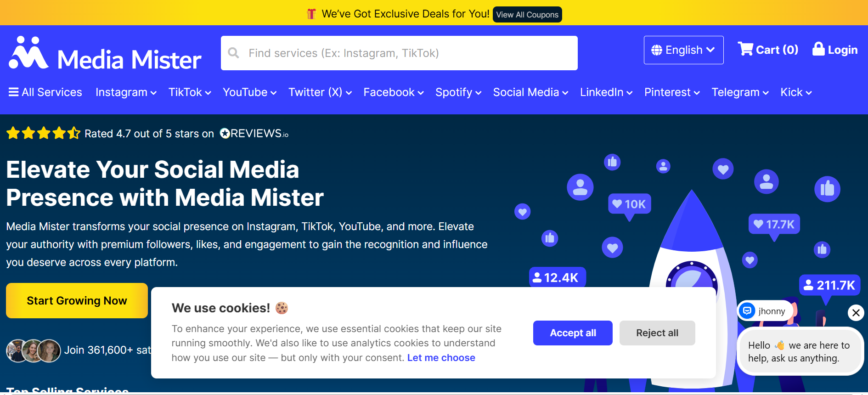Click the Find services search field
This screenshot has width=868, height=395.
399,53
